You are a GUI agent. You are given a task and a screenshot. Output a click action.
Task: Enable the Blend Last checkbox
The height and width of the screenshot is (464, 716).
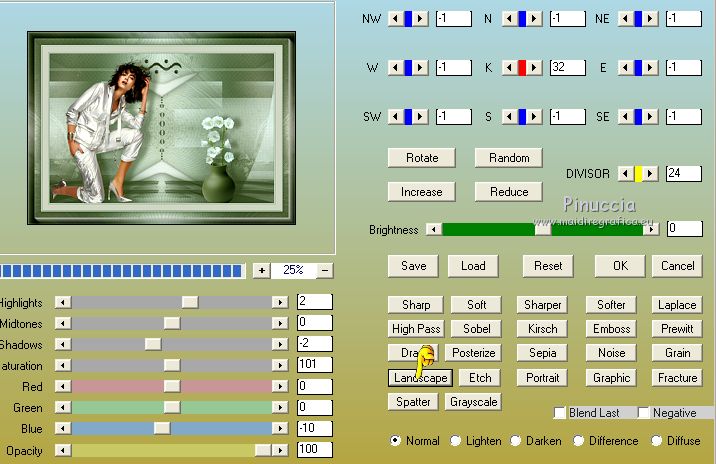pyautogui.click(x=560, y=413)
